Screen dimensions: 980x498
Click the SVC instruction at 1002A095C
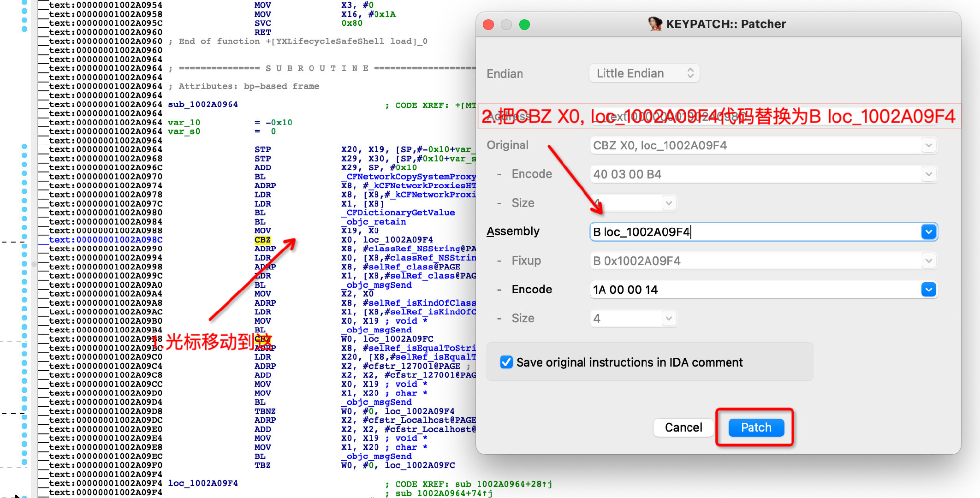[x=262, y=23]
